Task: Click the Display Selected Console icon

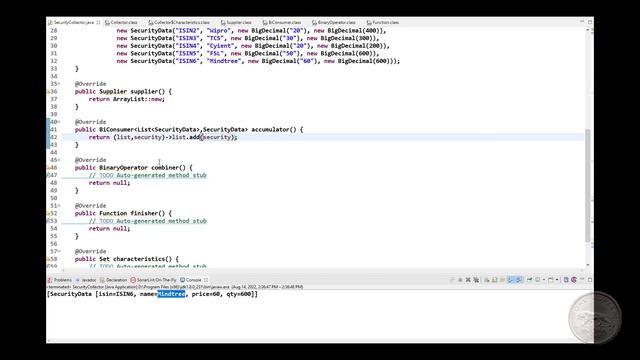Action: (x=538, y=280)
